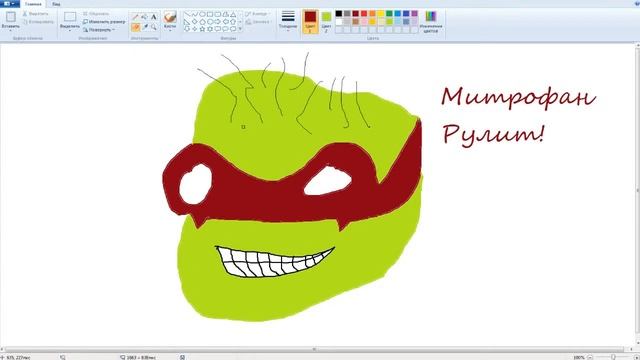Select the Text tool (A icon)

click(153, 17)
